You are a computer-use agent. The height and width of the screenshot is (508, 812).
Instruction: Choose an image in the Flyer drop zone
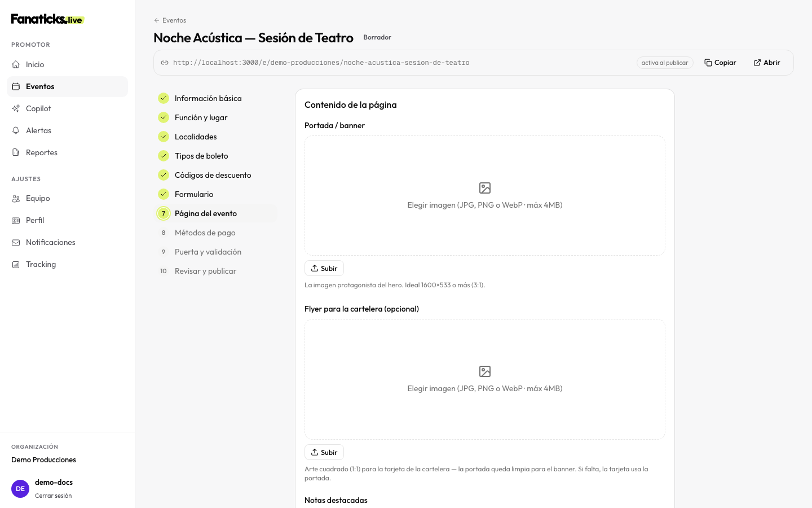tap(485, 379)
